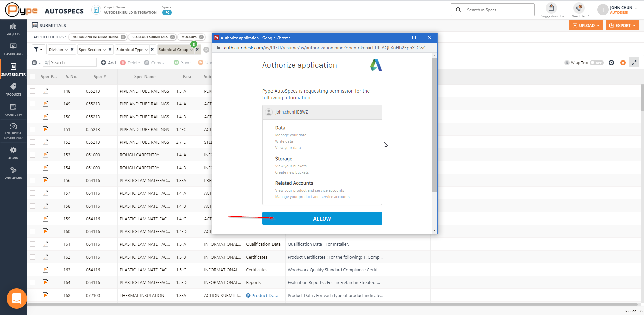
Task: Open spec document icon for row 153
Action: (46, 155)
